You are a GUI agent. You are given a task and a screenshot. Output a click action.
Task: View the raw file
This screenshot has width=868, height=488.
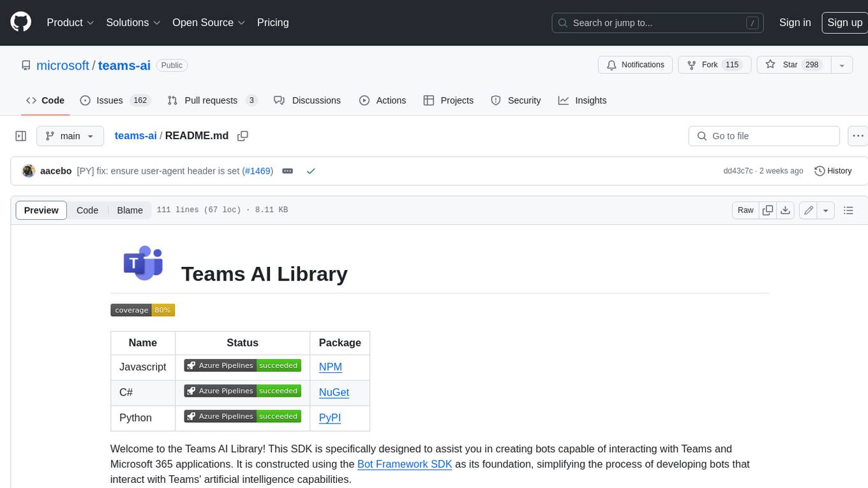[x=745, y=210]
